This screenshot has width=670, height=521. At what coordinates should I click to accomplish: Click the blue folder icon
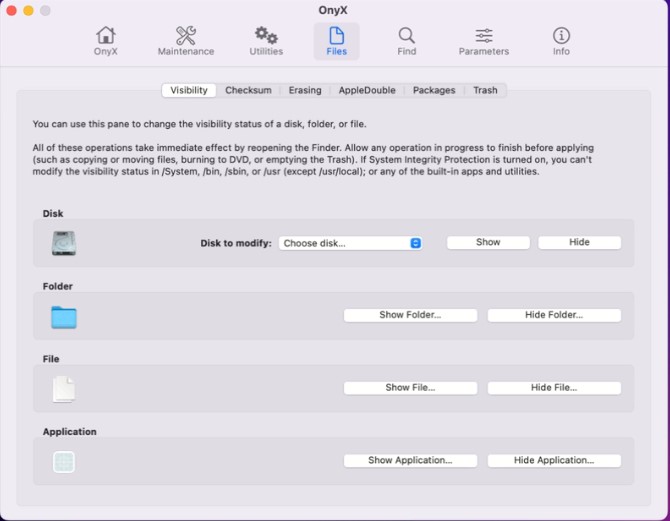tap(64, 317)
